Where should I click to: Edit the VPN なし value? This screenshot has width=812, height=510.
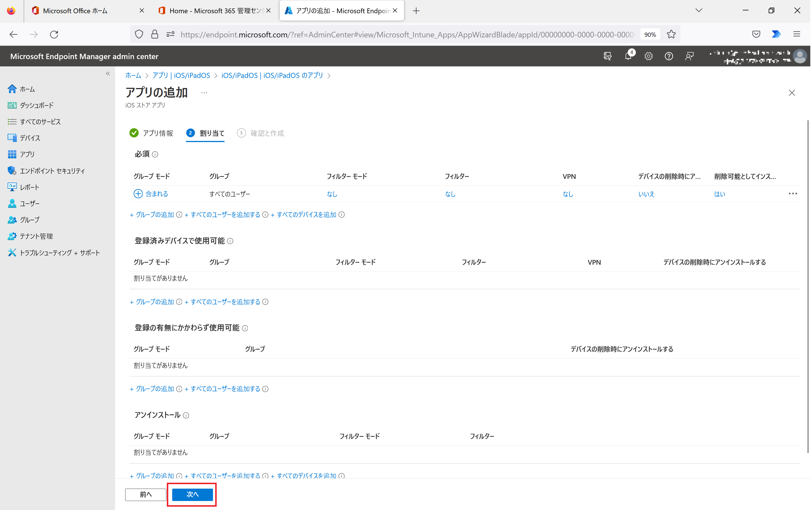[x=568, y=194]
